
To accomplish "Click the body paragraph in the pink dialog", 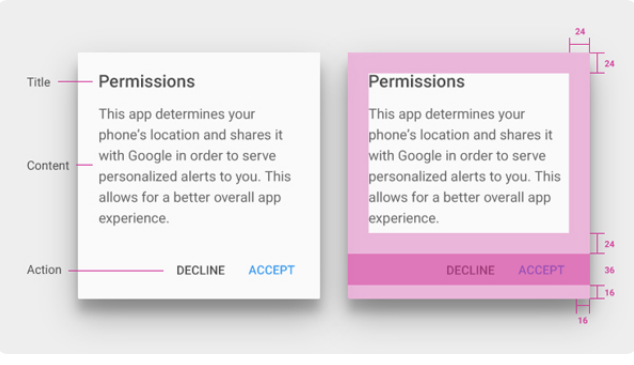I will tap(464, 166).
